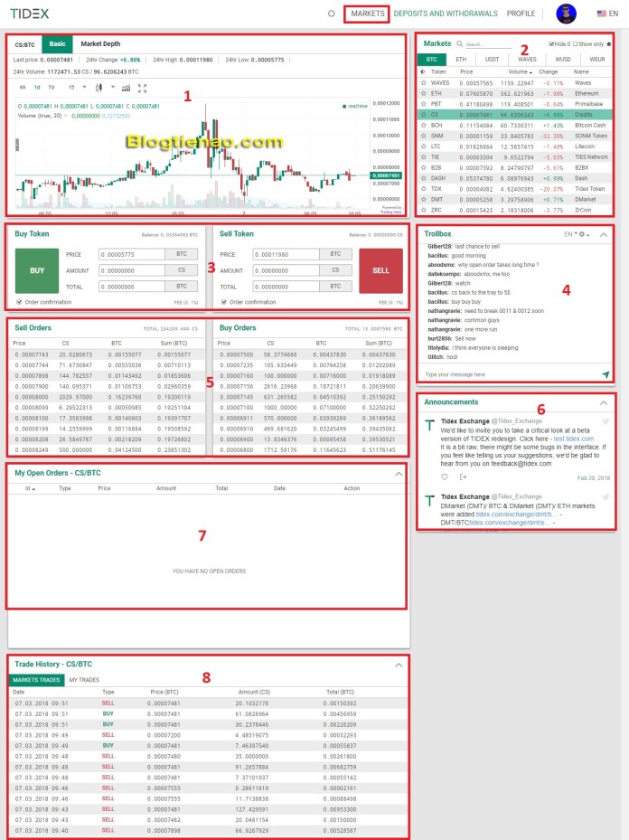The width and height of the screenshot is (629, 840).
Task: Favorite the LTC token star
Action: [x=424, y=146]
